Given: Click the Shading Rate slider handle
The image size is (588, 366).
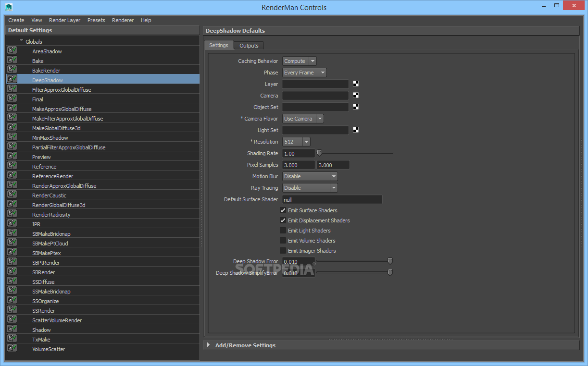Looking at the screenshot, I should pos(319,153).
